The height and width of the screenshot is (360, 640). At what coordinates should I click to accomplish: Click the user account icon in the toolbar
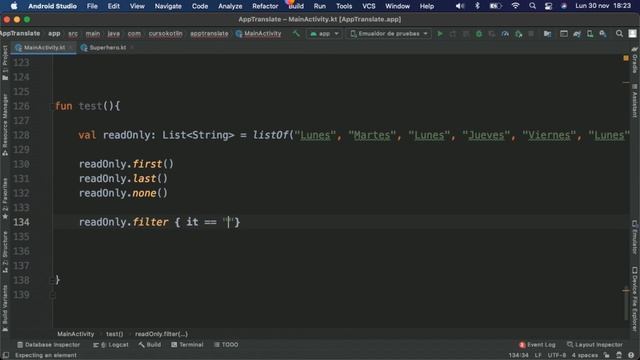(x=632, y=34)
